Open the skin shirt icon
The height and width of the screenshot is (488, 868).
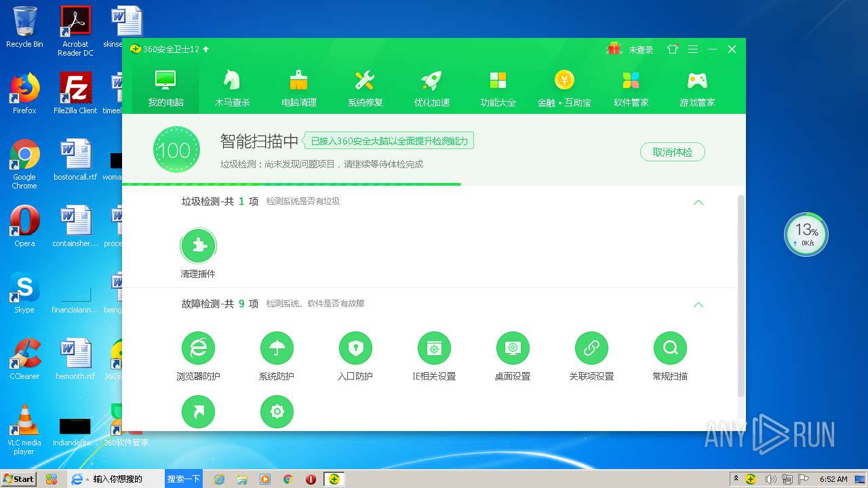point(673,49)
